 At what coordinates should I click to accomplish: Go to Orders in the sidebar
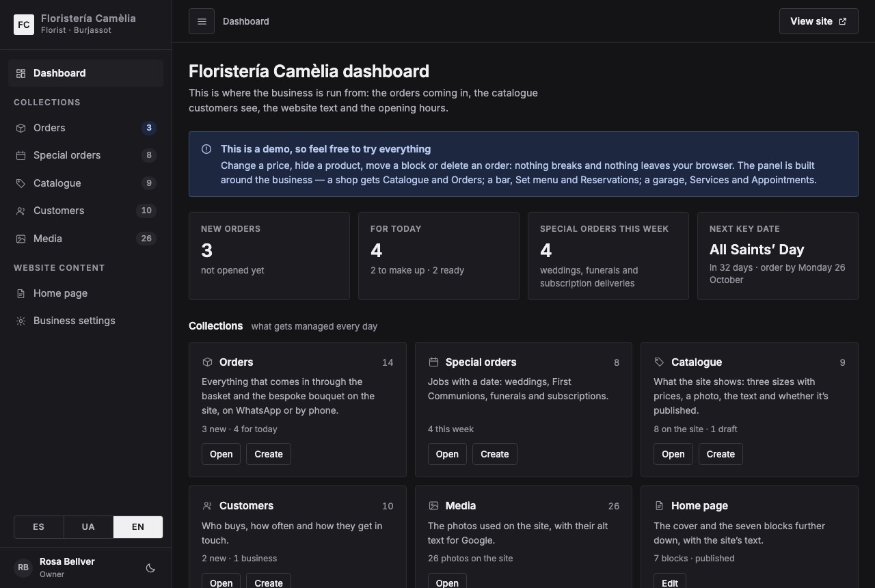(85, 128)
